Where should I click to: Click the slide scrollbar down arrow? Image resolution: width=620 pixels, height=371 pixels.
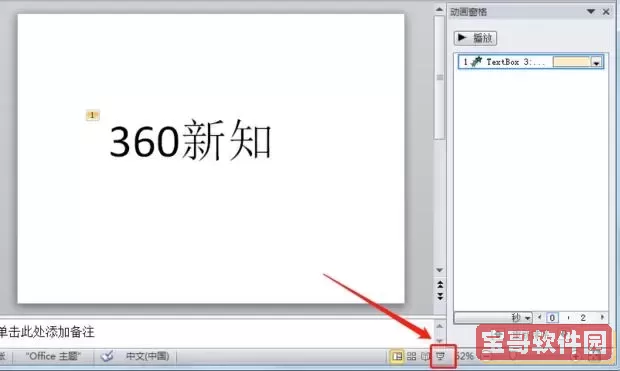click(x=439, y=270)
